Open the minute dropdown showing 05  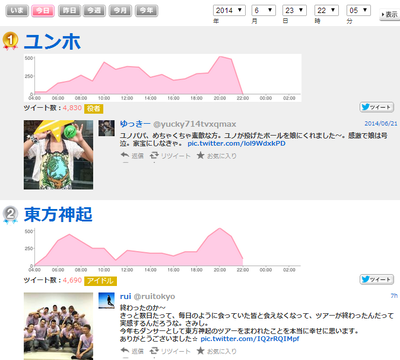pyautogui.click(x=358, y=10)
